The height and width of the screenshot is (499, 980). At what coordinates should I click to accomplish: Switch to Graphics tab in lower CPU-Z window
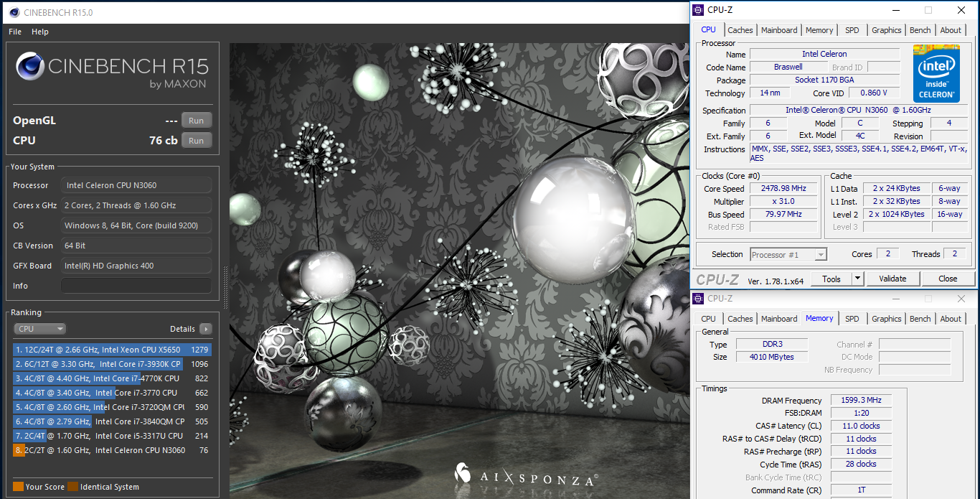(x=887, y=319)
